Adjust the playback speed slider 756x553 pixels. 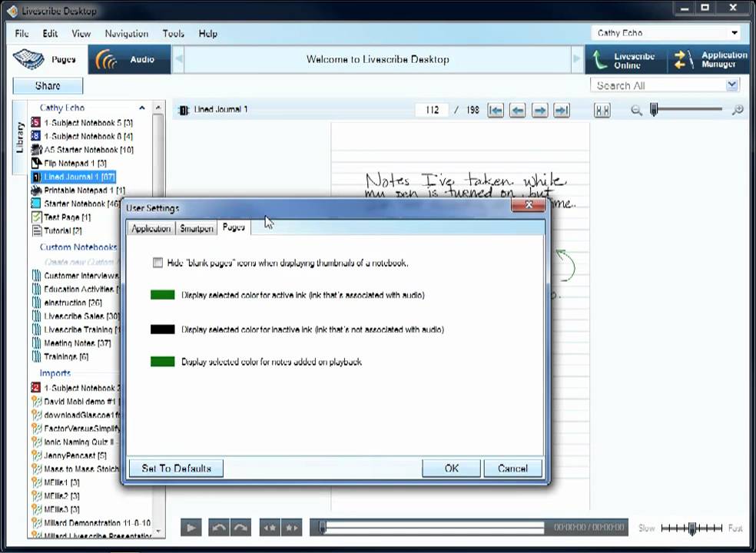pos(692,528)
